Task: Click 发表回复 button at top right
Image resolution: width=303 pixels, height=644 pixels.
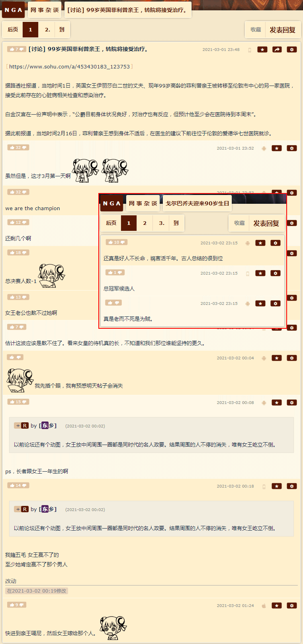Action: click(x=283, y=30)
